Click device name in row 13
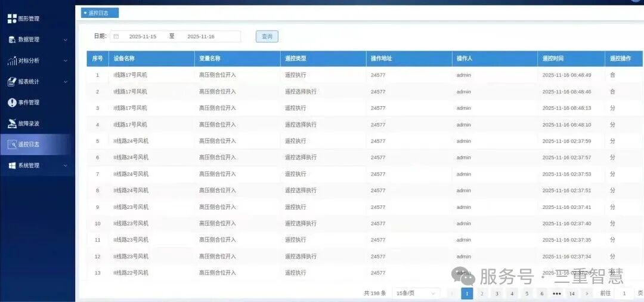 click(x=131, y=273)
